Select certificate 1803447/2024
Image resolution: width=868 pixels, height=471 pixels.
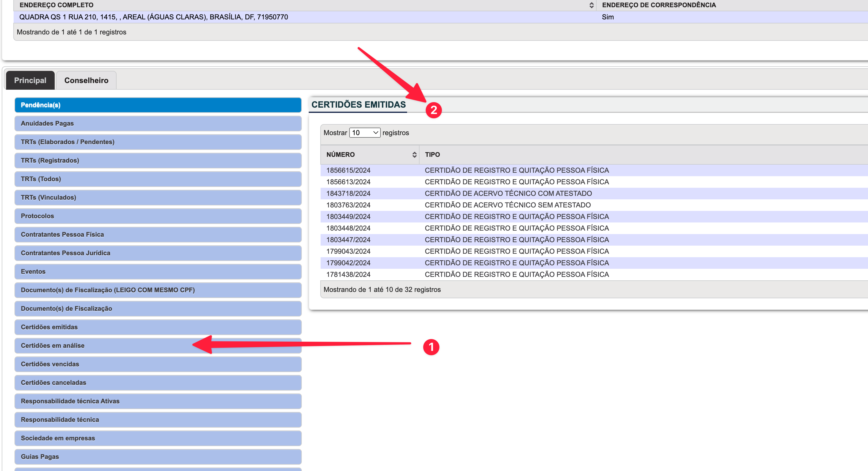click(x=348, y=240)
